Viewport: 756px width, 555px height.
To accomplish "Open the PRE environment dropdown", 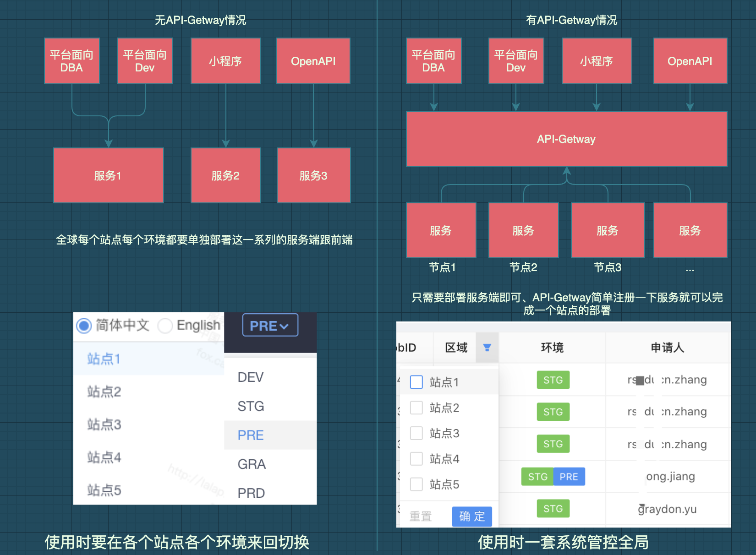I will [x=270, y=325].
